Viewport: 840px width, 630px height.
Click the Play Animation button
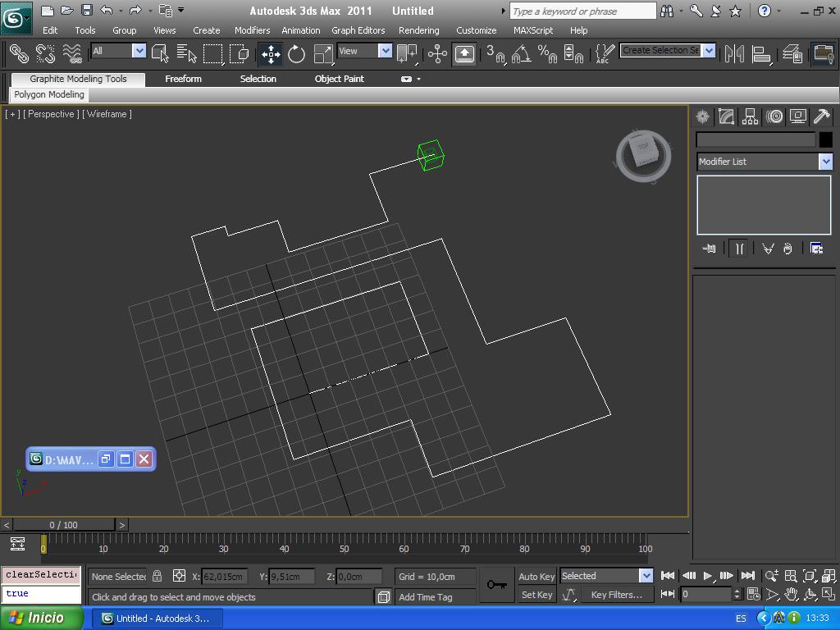pos(707,576)
